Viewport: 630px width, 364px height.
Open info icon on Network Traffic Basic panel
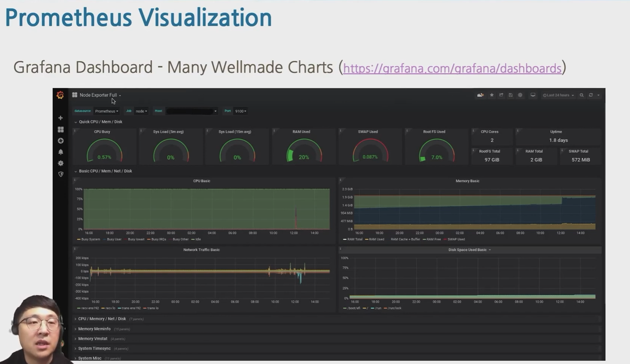click(x=75, y=249)
